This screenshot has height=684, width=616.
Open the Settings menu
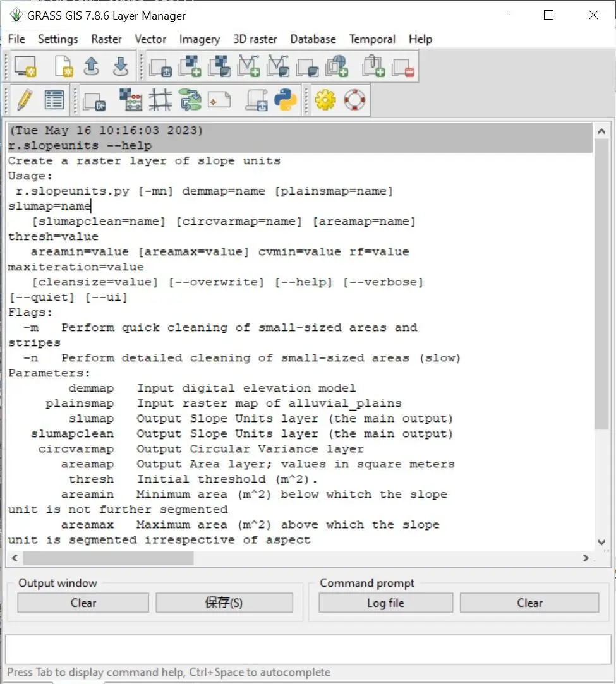point(58,39)
